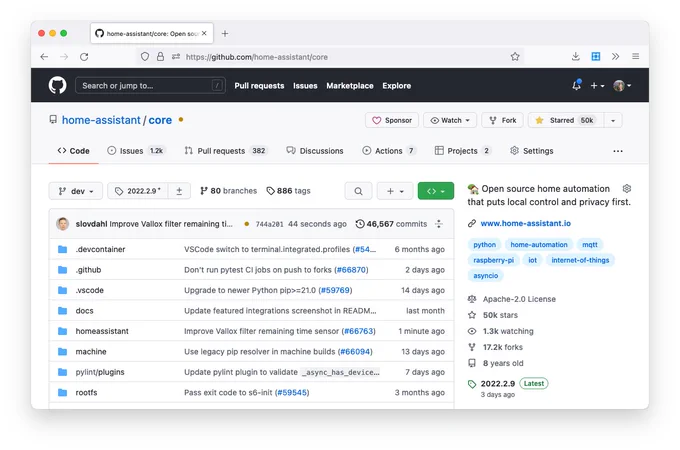Open the Apache-2.0 License link

point(519,299)
